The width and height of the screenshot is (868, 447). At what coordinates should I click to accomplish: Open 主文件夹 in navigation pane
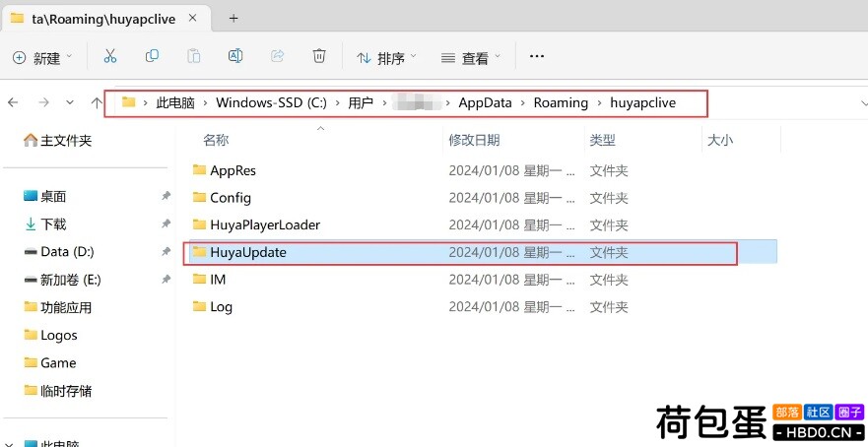[x=57, y=141]
